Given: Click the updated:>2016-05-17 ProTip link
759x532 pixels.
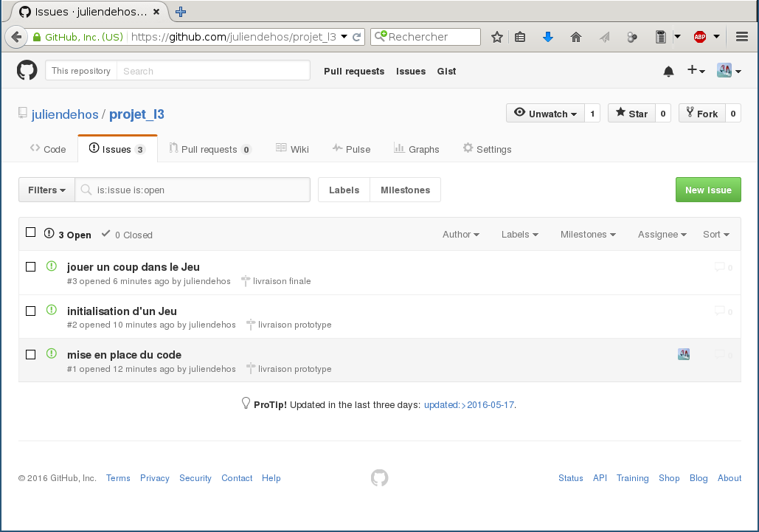Looking at the screenshot, I should tap(469, 404).
